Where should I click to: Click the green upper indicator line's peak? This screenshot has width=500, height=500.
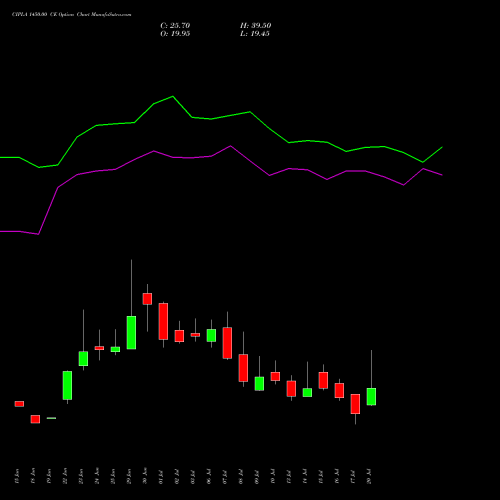point(173,96)
